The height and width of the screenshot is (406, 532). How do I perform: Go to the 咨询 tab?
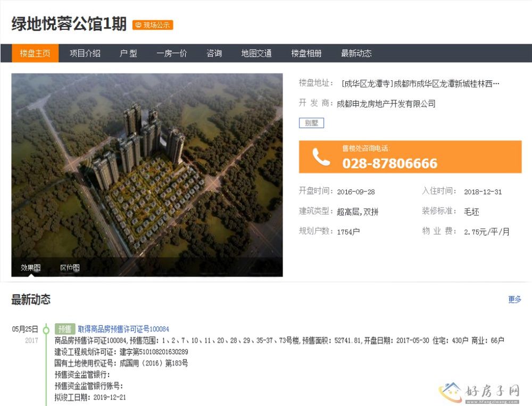coord(214,53)
